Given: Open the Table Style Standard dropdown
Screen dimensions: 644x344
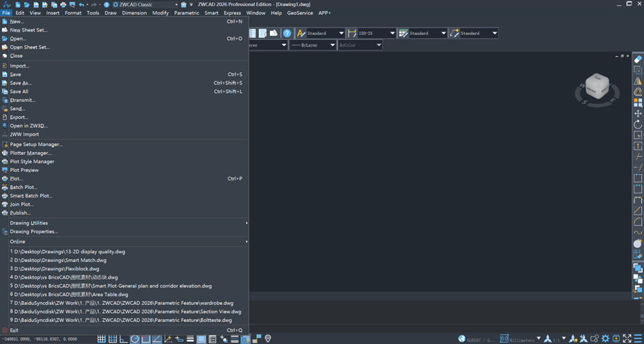Looking at the screenshot, I should point(443,33).
